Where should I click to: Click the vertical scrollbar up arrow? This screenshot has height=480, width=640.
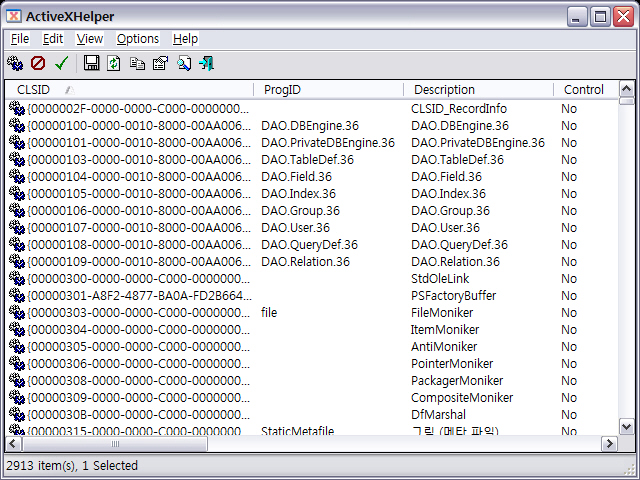click(627, 89)
